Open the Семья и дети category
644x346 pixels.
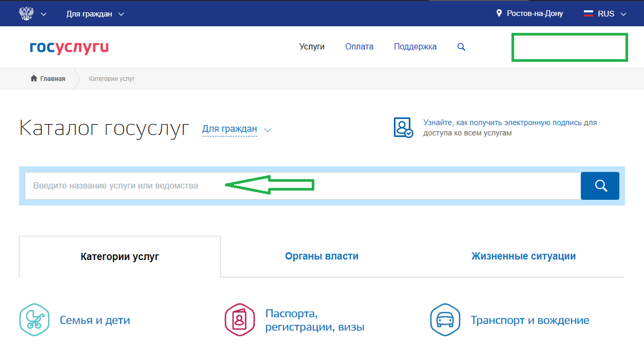click(95, 320)
